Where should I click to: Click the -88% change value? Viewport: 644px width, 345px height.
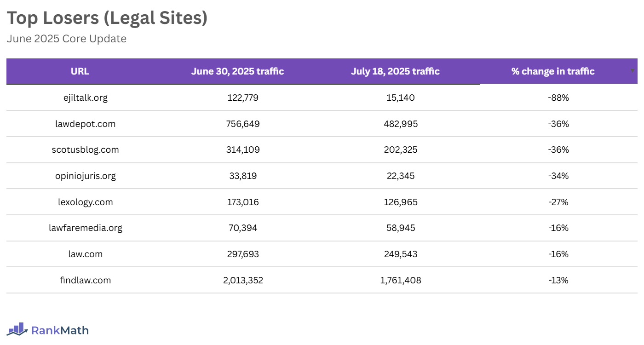[x=558, y=98]
